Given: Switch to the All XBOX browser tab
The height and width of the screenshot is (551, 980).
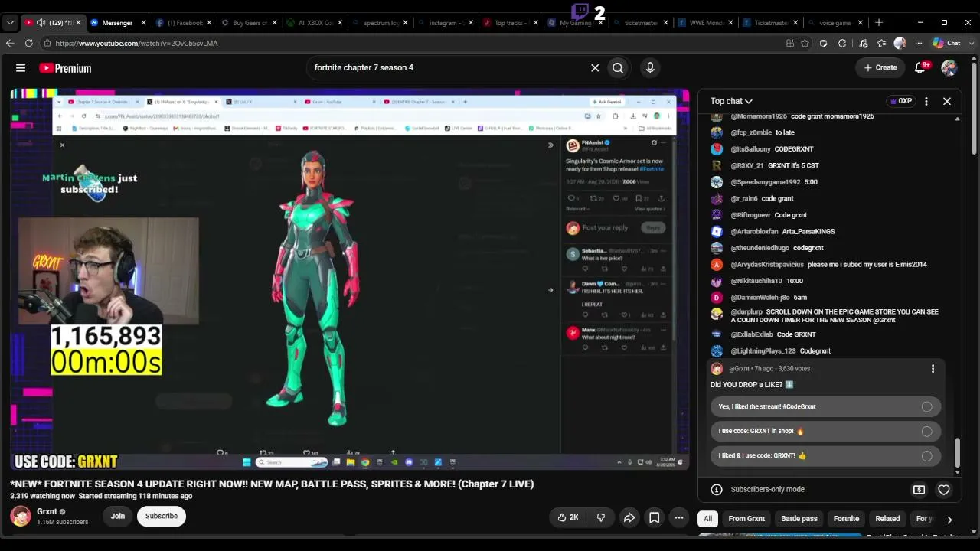Looking at the screenshot, I should pos(312,23).
